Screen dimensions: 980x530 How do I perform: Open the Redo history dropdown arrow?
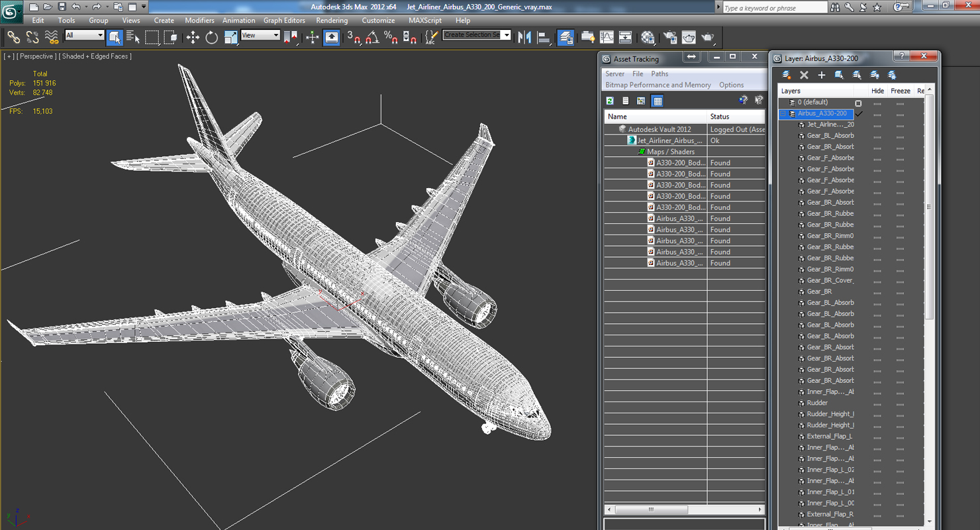coord(107,7)
